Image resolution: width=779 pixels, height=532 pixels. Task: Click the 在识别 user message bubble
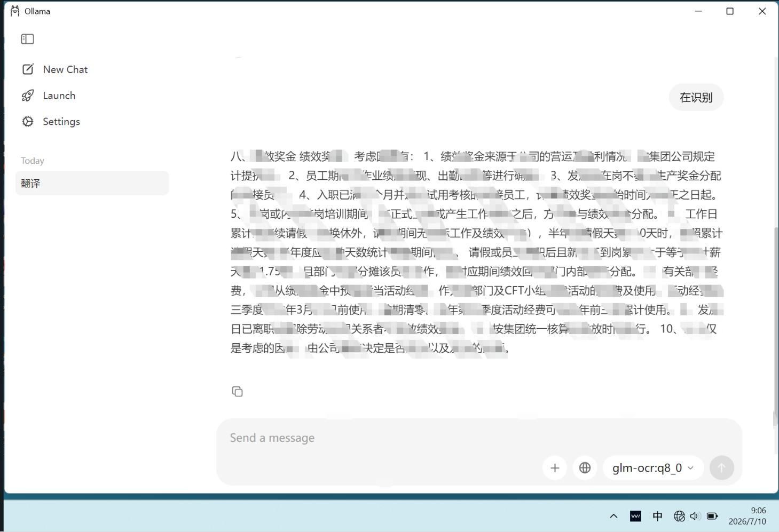tap(696, 98)
